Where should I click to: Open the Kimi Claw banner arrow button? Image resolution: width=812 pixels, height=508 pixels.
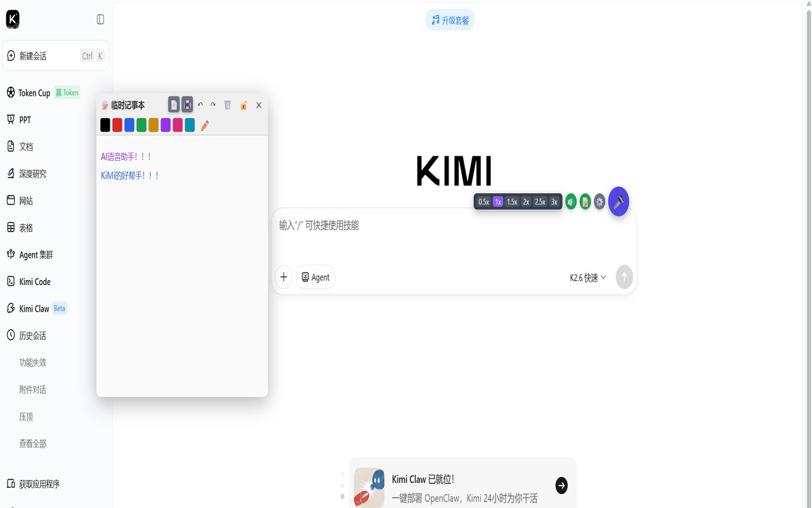pos(561,486)
